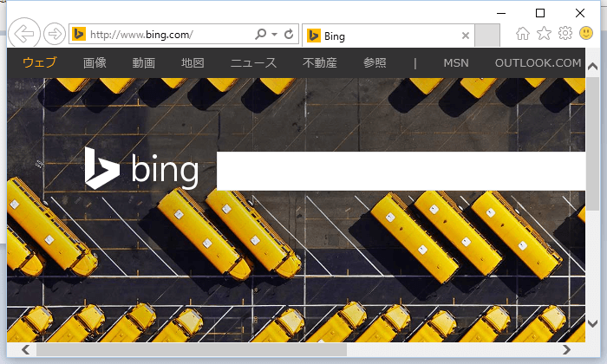Open the 地図 navigation link
The height and width of the screenshot is (364, 607).
[193, 62]
